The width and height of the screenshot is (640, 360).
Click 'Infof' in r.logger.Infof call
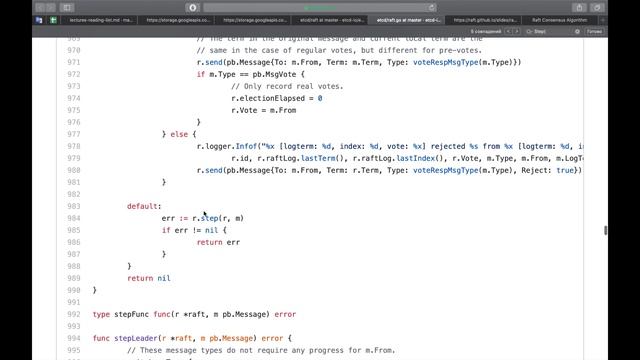(x=246, y=146)
